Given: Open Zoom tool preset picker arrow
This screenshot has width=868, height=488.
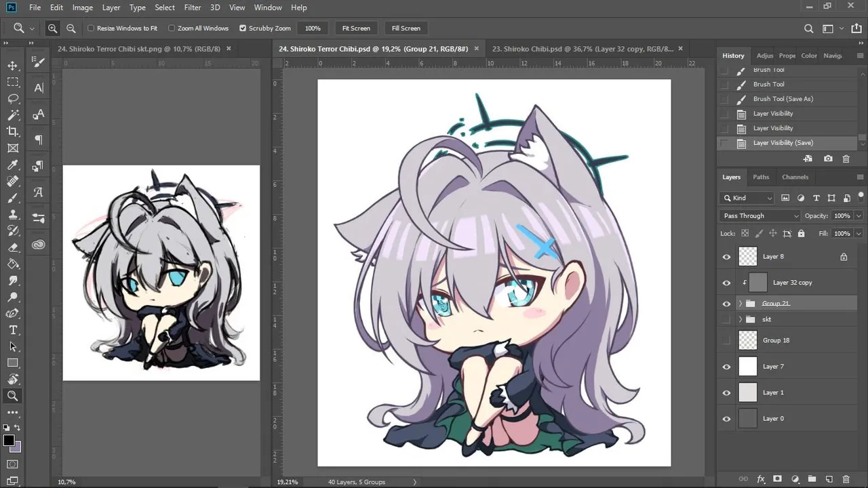Looking at the screenshot, I should click(31, 28).
